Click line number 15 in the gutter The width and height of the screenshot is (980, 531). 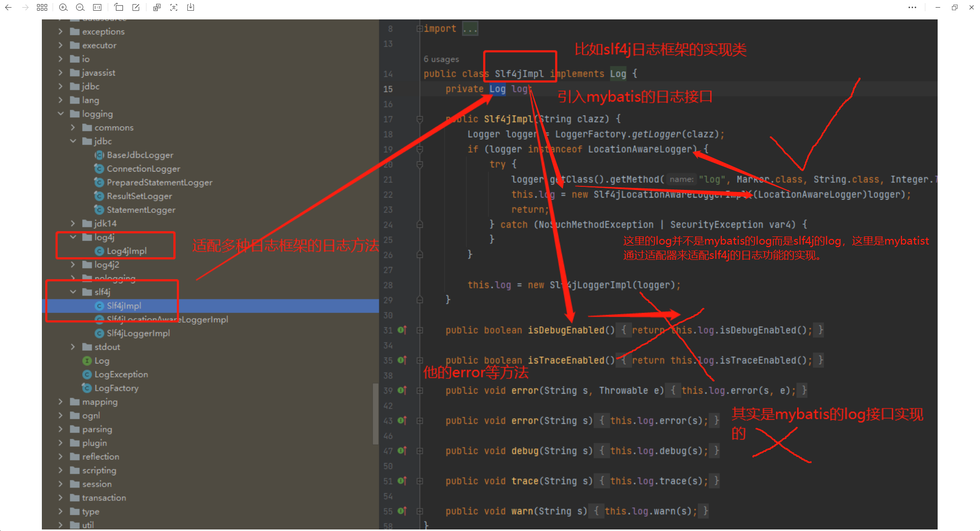(388, 89)
